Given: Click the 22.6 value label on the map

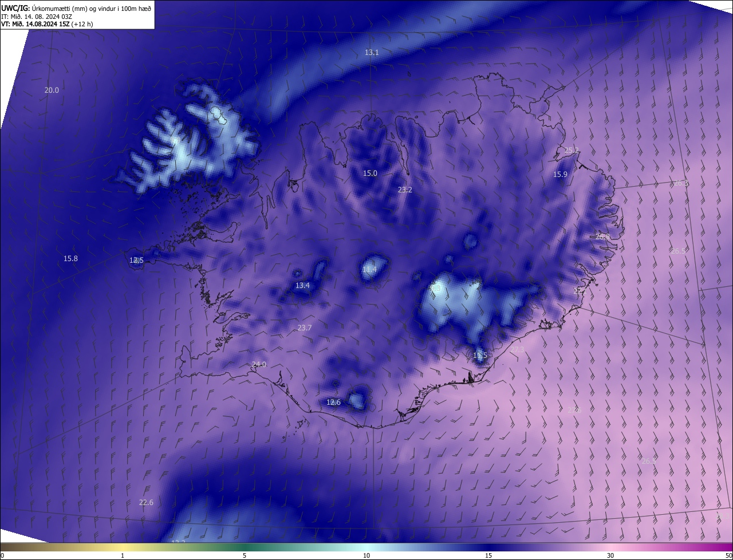Looking at the screenshot, I should tap(146, 502).
